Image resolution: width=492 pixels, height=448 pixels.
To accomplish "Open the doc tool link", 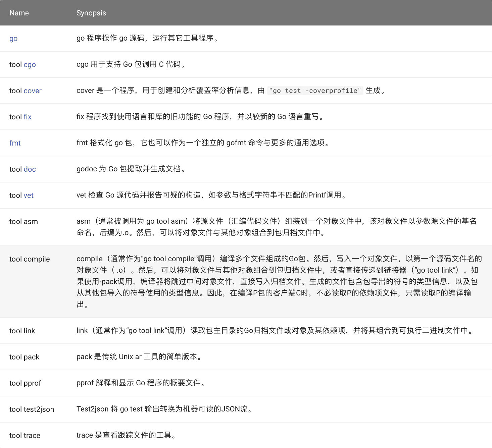I will [x=30, y=169].
